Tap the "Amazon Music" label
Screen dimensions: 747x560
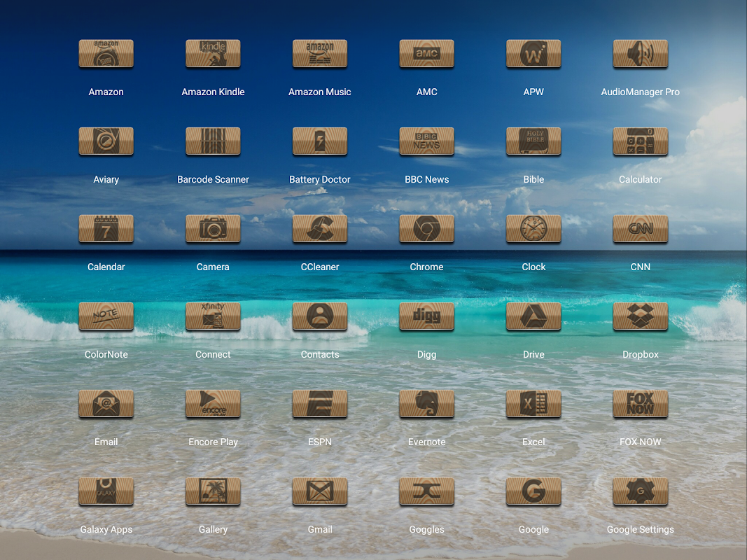point(320,92)
